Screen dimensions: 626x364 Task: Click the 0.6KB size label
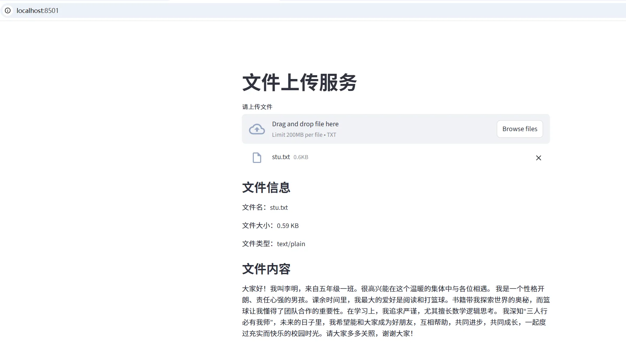click(x=301, y=157)
